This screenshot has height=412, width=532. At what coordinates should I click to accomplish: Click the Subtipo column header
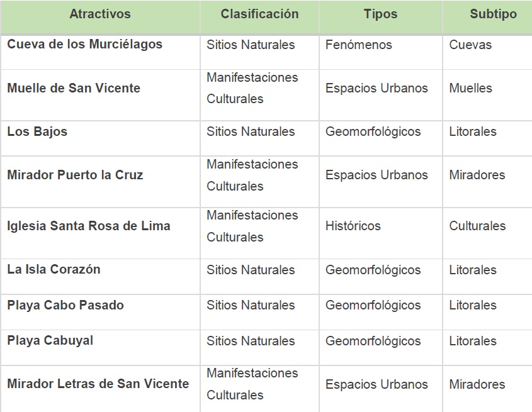click(493, 14)
